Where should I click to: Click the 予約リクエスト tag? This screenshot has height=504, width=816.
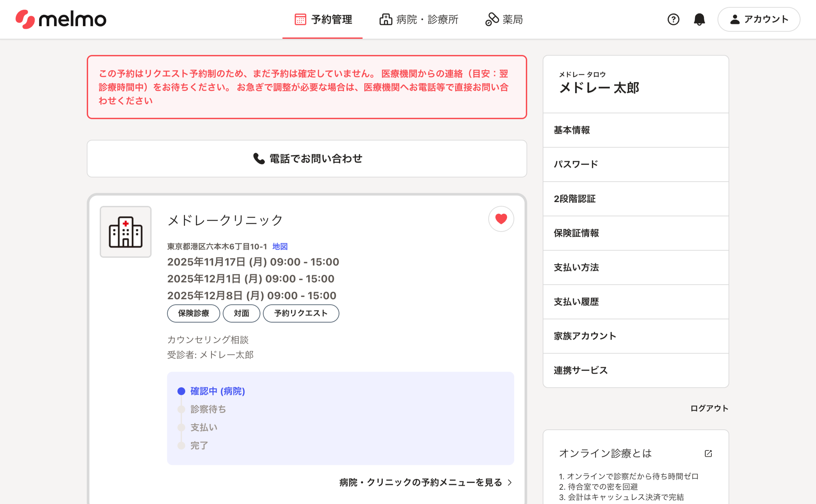tap(301, 313)
